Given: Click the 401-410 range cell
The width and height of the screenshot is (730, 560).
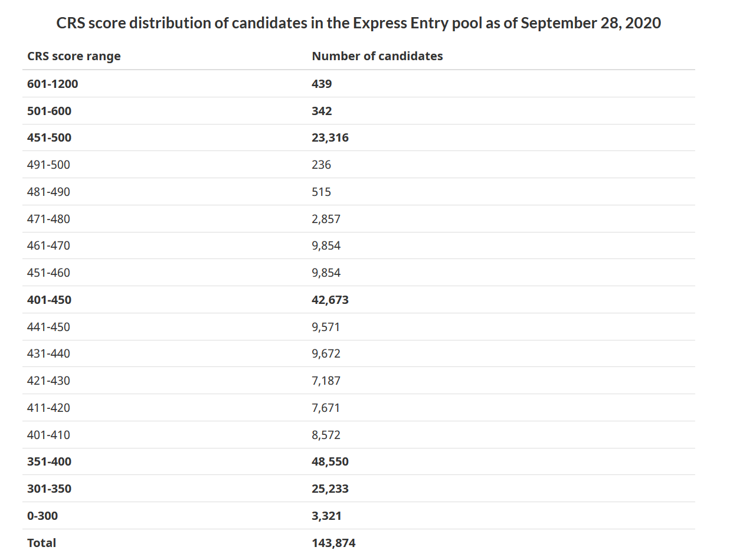Looking at the screenshot, I should coord(48,435).
